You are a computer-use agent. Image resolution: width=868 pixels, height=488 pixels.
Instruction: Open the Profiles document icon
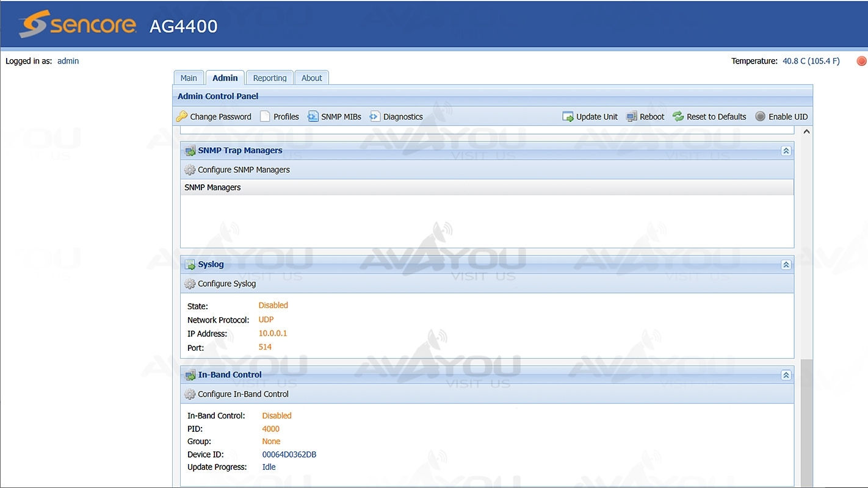tap(265, 117)
